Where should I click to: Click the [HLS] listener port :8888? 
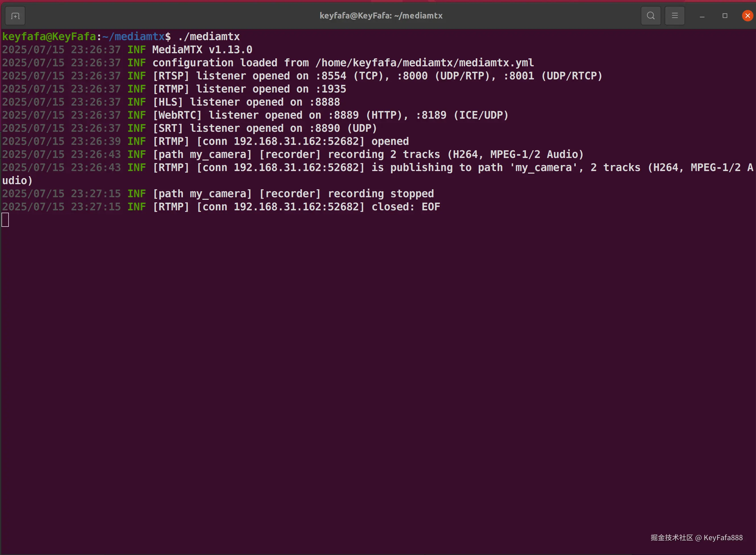point(324,102)
